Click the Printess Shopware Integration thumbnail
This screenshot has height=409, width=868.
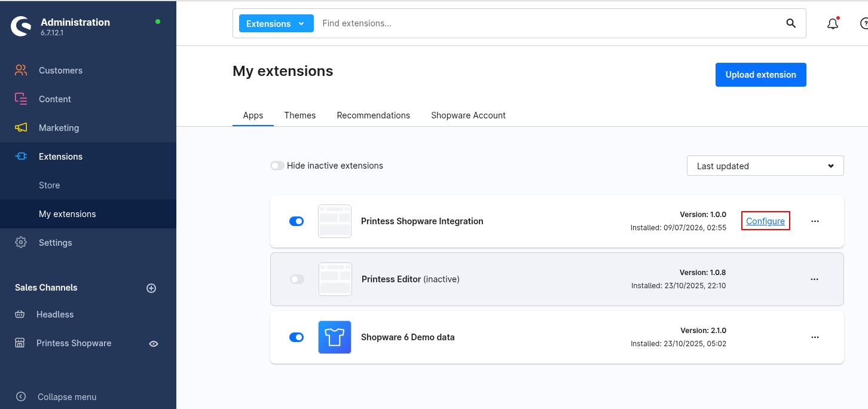coord(335,221)
